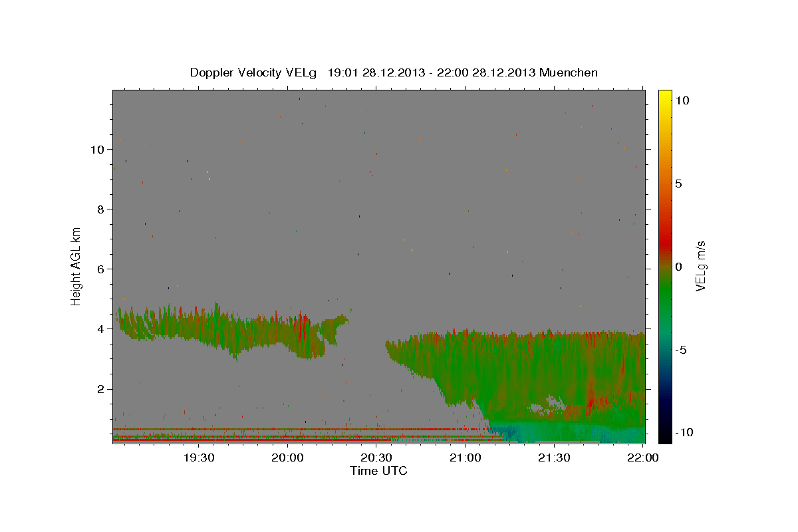The image size is (798, 532).
Task: Click the 19:30 time tick label
Action: (x=199, y=458)
